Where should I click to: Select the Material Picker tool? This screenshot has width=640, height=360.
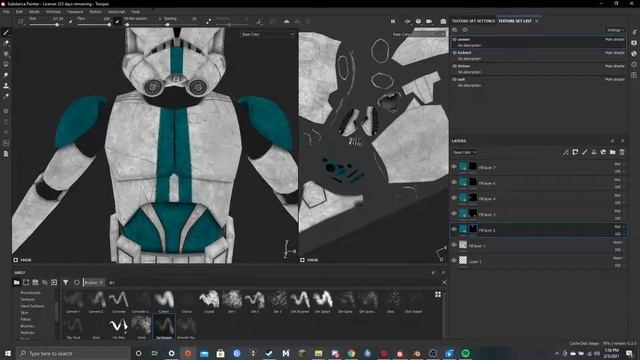[x=6, y=96]
